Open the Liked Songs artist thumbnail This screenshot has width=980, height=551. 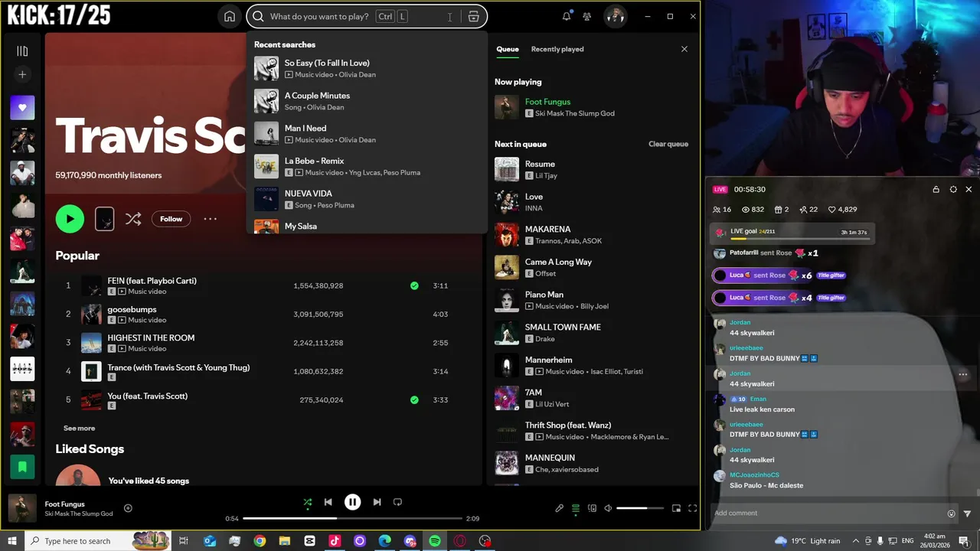click(78, 474)
